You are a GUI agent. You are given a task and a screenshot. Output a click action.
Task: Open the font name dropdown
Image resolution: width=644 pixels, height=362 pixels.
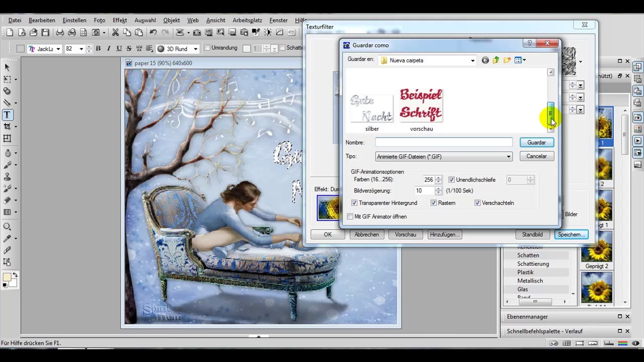click(x=58, y=49)
